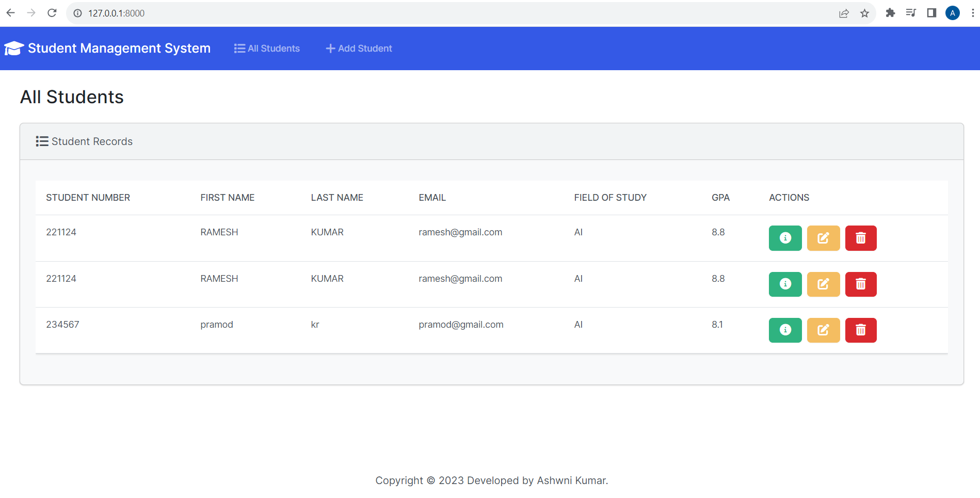Click FIRST NAME column header
This screenshot has width=980, height=498.
(228, 198)
